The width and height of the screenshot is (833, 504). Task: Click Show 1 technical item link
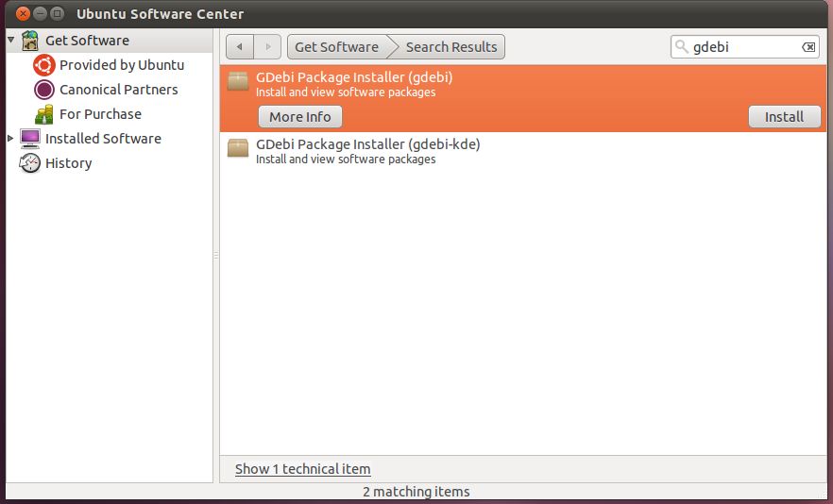[303, 469]
